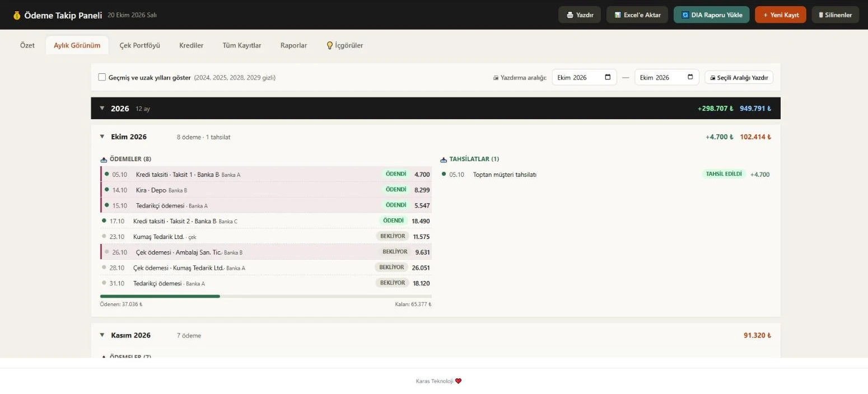Click the BEKLİYOR badge on the 28.10 row

391,268
